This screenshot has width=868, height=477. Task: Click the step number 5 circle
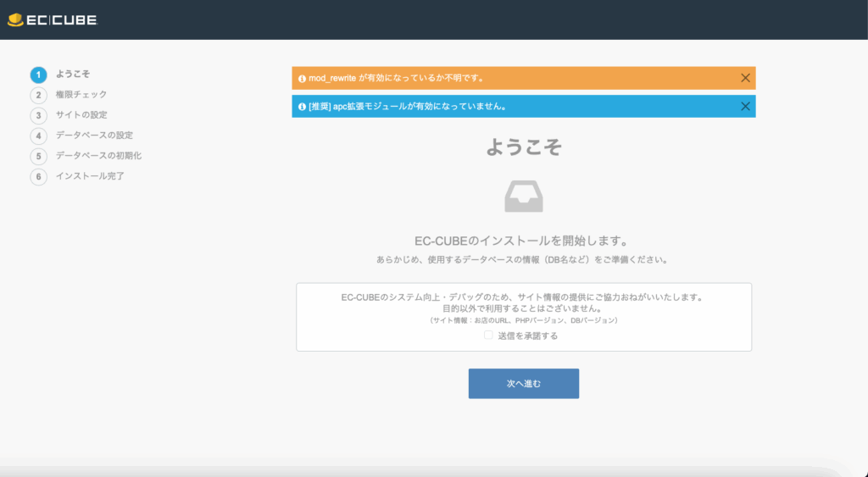[38, 157]
